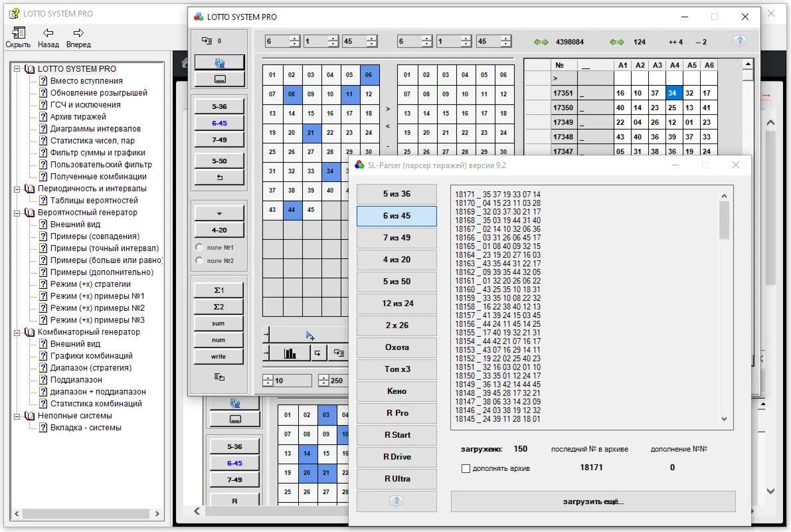The image size is (791, 532).
Task: Click the list-return icon below the write button
Action: (x=219, y=377)
